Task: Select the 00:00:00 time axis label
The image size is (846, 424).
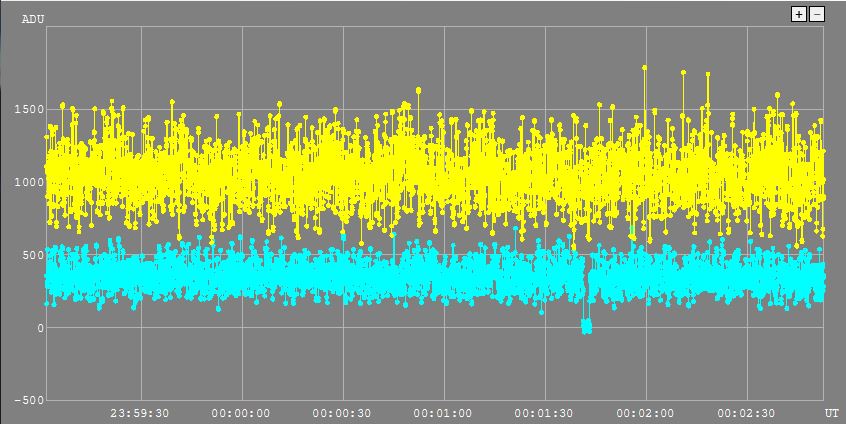Action: point(241,412)
